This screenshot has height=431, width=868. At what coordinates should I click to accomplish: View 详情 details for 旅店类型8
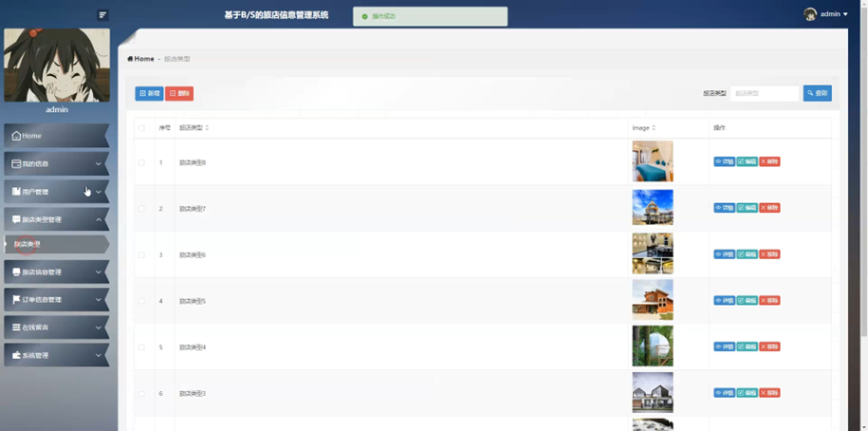pyautogui.click(x=724, y=161)
